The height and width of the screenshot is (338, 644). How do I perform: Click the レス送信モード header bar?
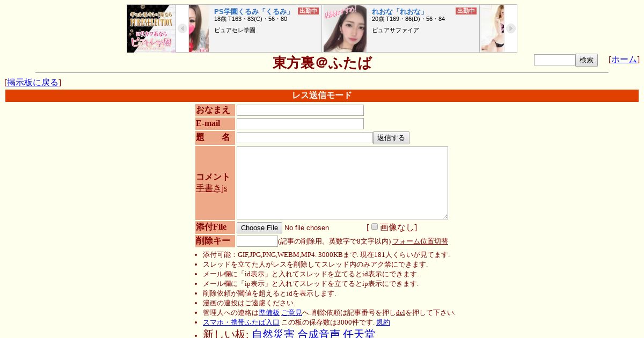322,95
